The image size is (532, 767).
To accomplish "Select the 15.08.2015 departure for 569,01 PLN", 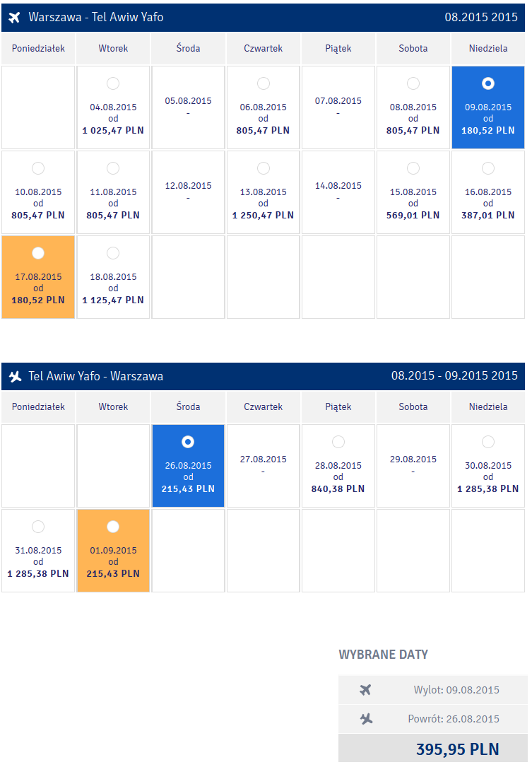I will pyautogui.click(x=413, y=168).
